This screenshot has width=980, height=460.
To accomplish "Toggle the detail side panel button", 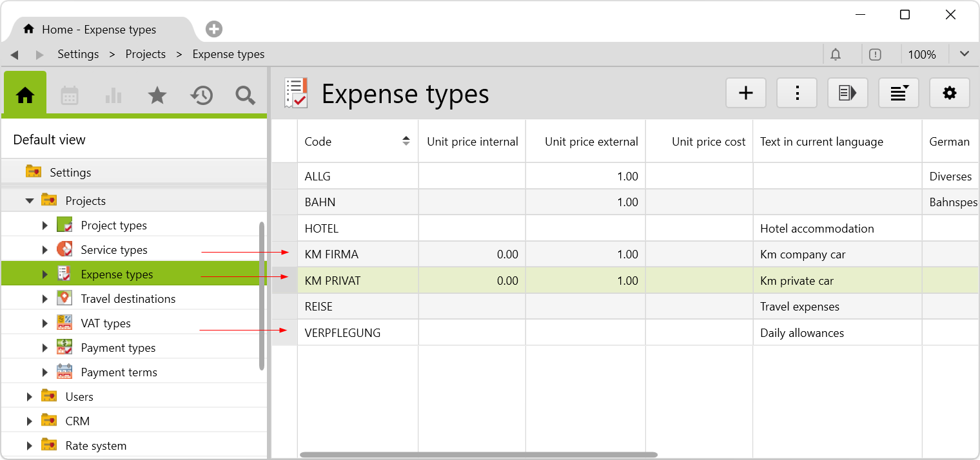I will click(848, 93).
